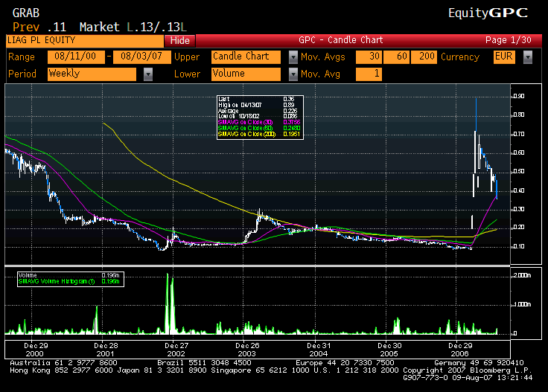Viewport: 548px width, 392px height.
Task: Click the Prev .11 value
Action: (x=39, y=27)
